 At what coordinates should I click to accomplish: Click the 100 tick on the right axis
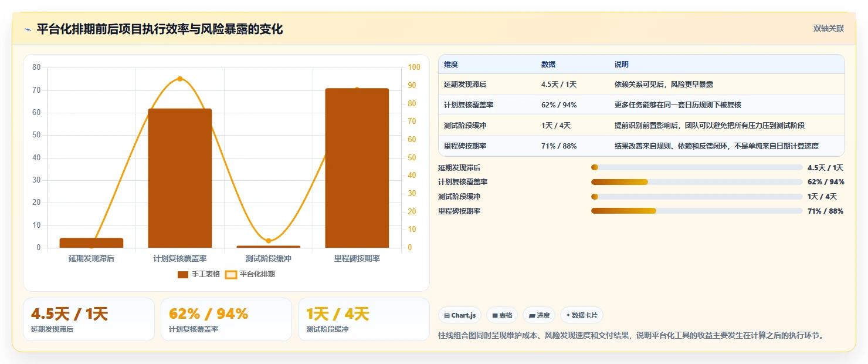414,68
